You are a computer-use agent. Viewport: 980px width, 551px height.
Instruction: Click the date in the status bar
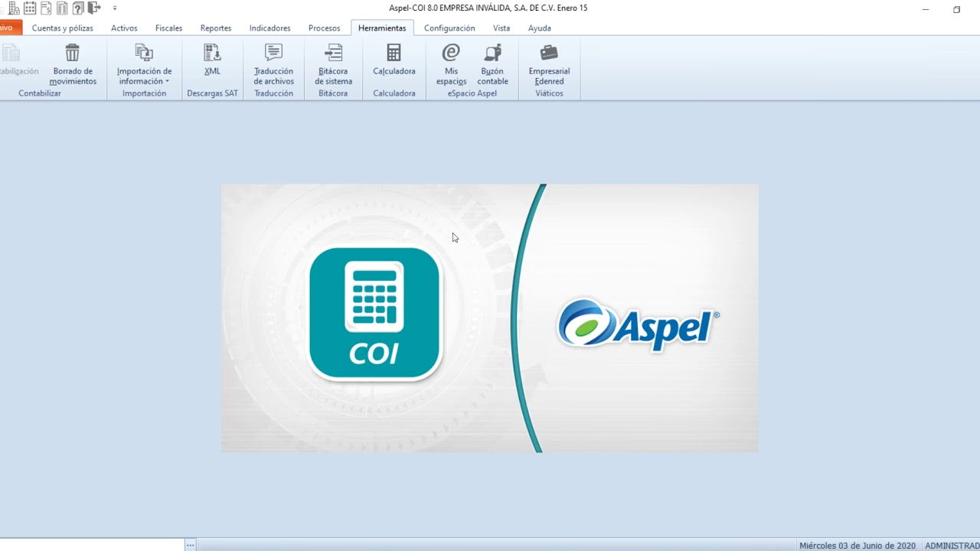pyautogui.click(x=857, y=546)
